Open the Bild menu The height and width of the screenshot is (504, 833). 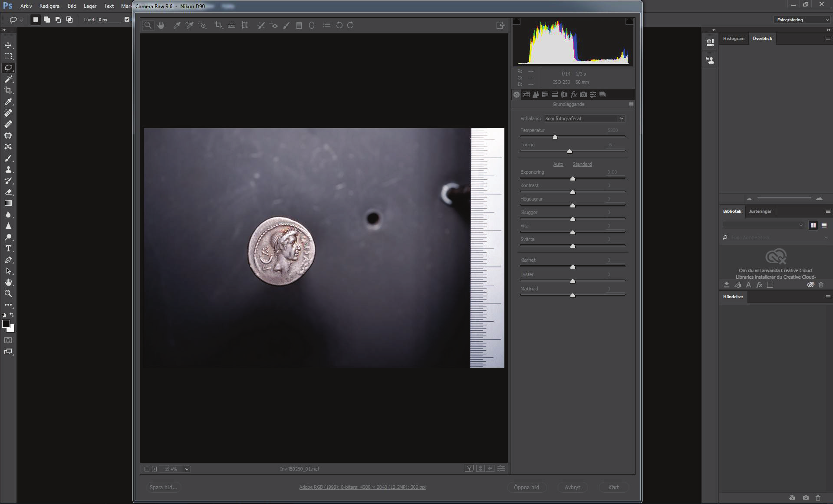[72, 6]
